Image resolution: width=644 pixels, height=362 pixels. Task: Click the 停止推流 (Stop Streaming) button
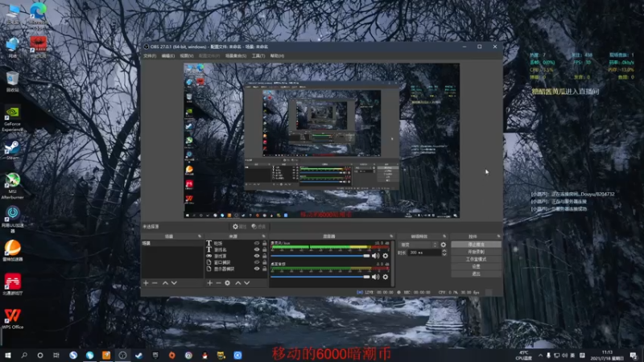pyautogui.click(x=476, y=245)
